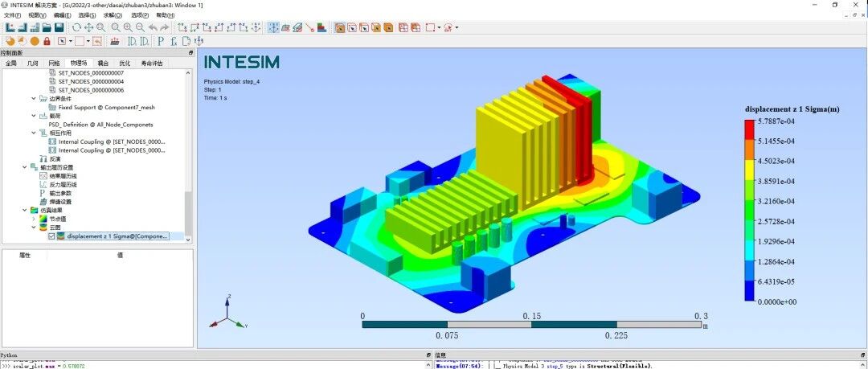Click the 云图 contour icon in tree
Screen dimensions: 868x369
click(44, 228)
